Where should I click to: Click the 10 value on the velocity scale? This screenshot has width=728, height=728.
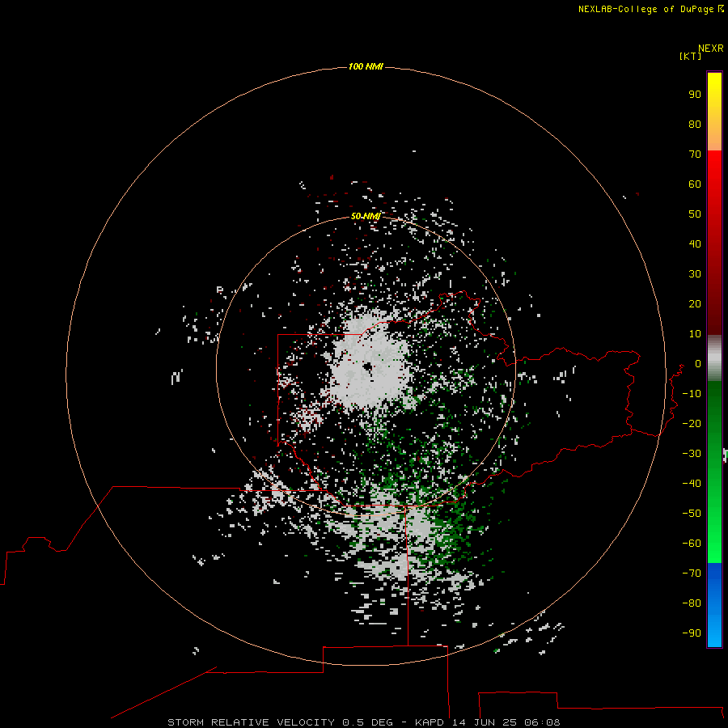pyautogui.click(x=695, y=334)
